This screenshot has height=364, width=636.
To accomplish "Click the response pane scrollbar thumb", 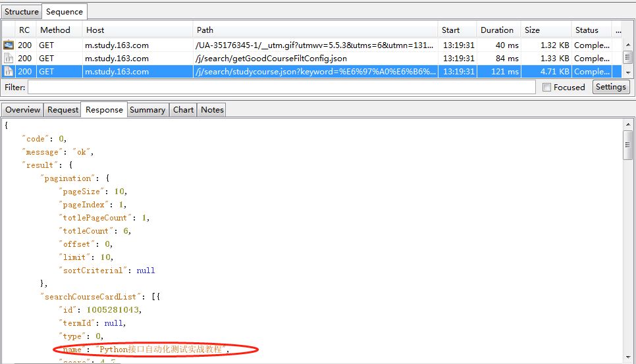I will pos(628,145).
